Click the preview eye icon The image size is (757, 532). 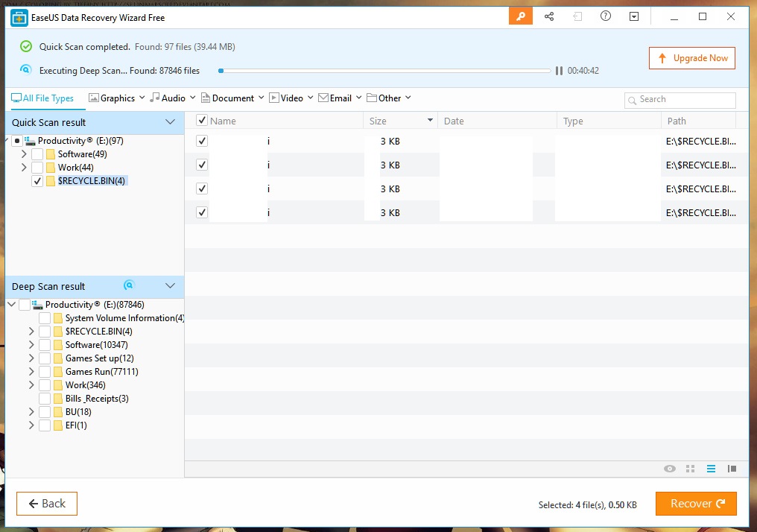pyautogui.click(x=670, y=468)
